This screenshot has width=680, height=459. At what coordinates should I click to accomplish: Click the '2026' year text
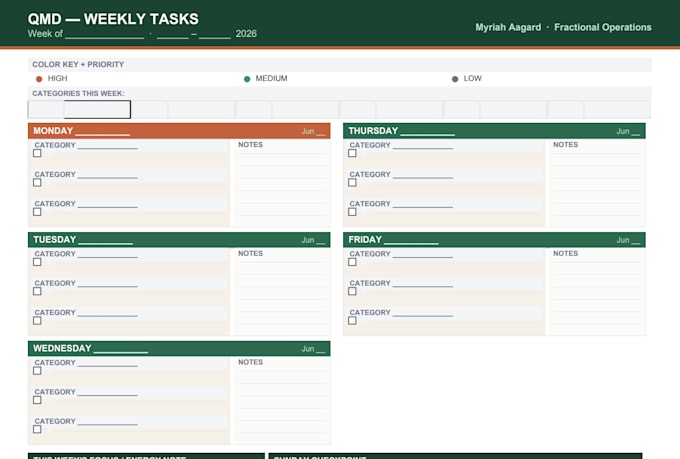(246, 34)
